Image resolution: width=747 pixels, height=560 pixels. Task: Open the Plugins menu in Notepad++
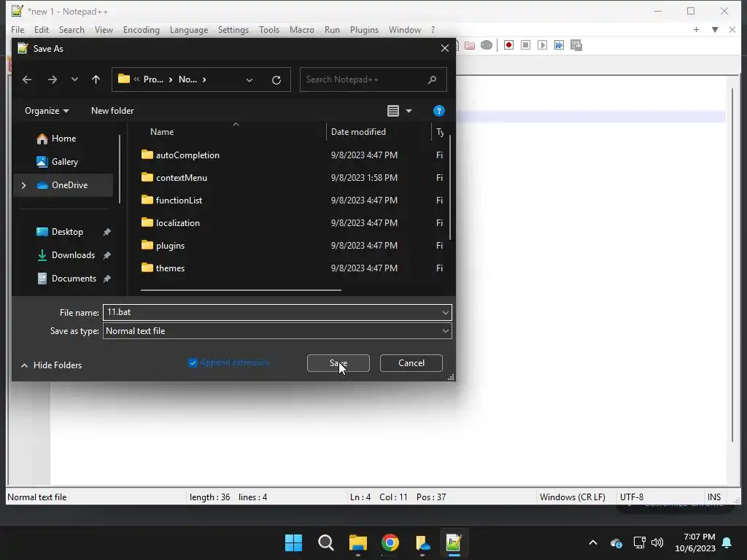coord(364,29)
